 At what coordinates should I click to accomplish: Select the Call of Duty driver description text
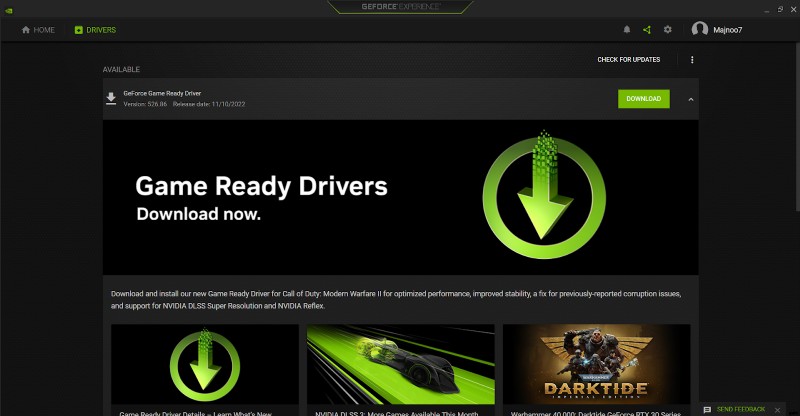pyautogui.click(x=396, y=300)
